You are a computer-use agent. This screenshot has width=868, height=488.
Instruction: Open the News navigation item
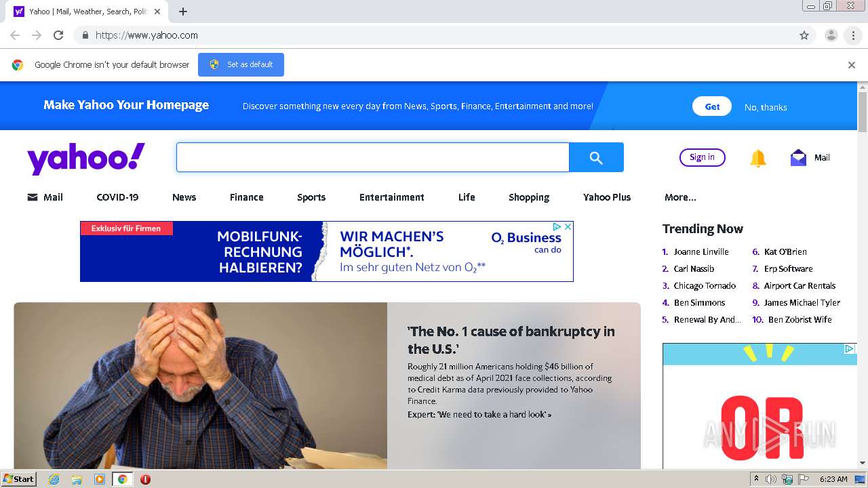184,197
